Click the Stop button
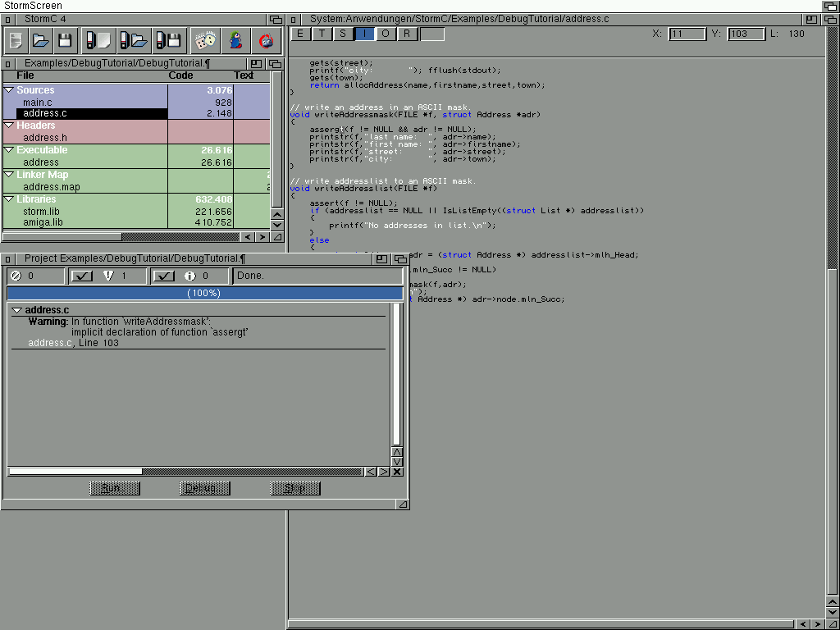This screenshot has height=630, width=840. click(x=295, y=488)
